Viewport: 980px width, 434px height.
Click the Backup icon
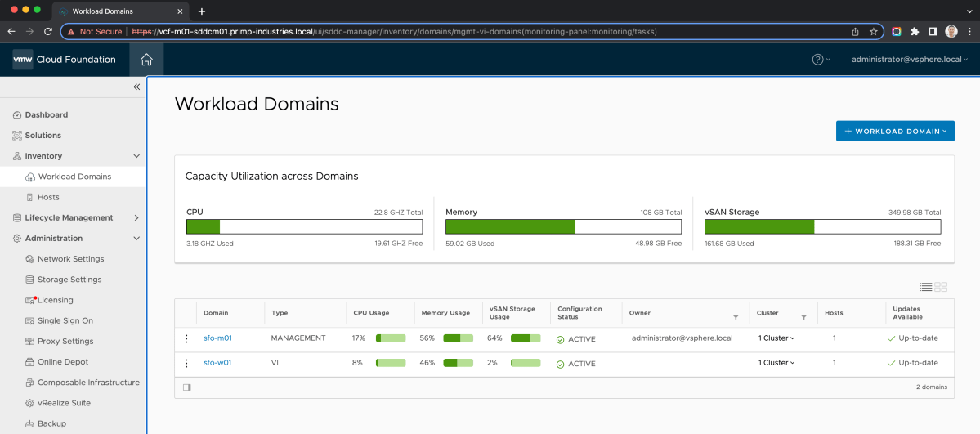29,424
